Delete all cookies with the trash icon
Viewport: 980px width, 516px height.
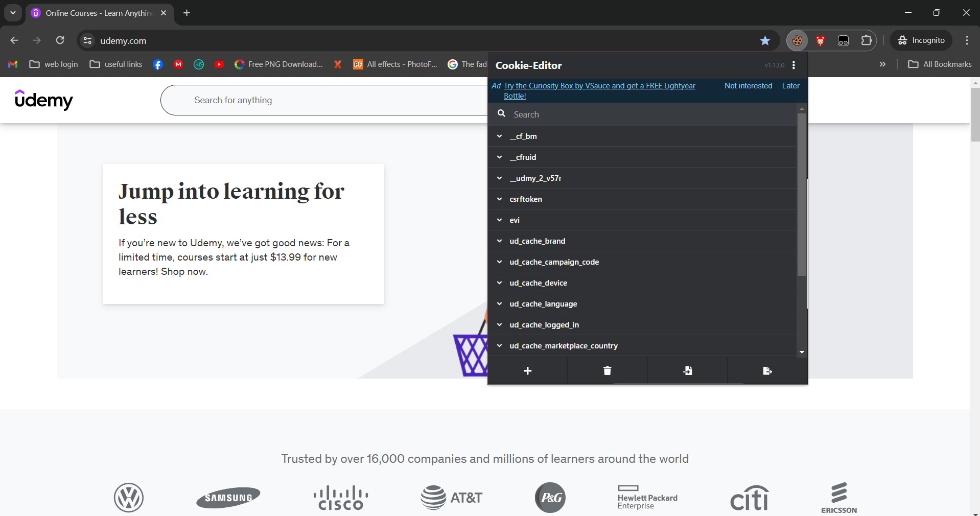[x=608, y=371]
